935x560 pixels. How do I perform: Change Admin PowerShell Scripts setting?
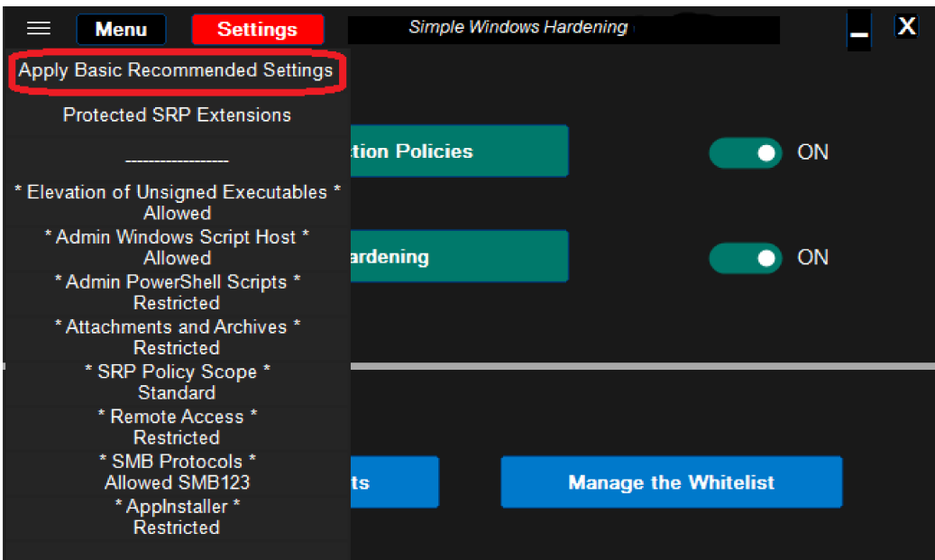pos(177,292)
